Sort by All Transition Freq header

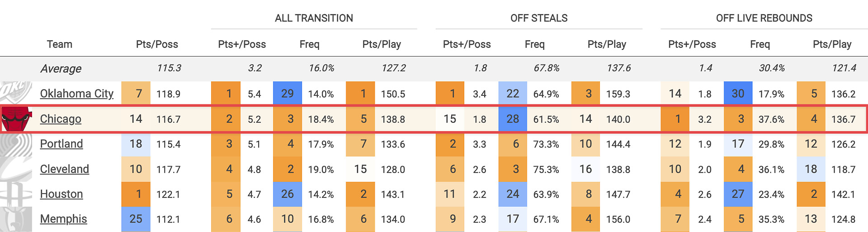click(x=309, y=44)
